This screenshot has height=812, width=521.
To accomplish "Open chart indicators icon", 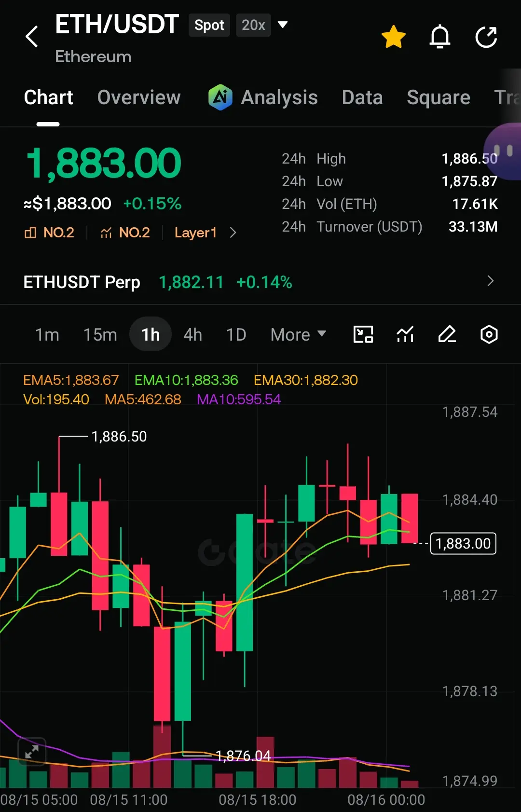I will [405, 334].
